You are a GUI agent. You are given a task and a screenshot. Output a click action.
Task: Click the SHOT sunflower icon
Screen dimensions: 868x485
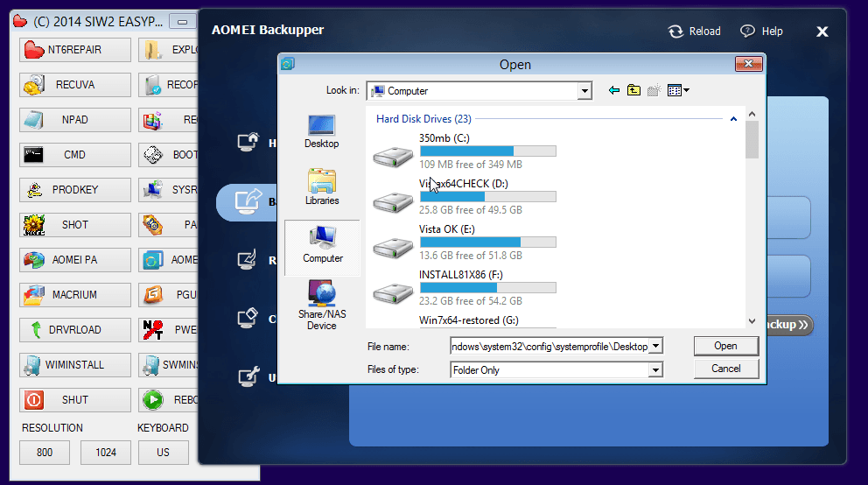click(34, 225)
